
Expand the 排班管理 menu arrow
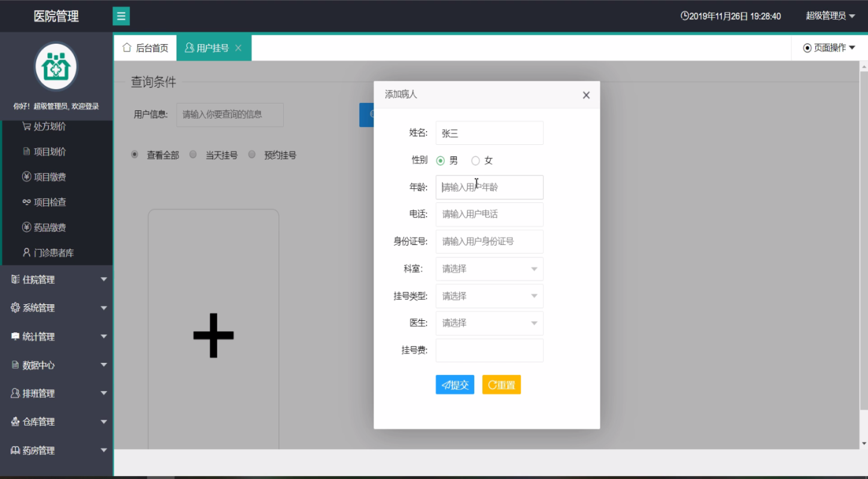(104, 393)
